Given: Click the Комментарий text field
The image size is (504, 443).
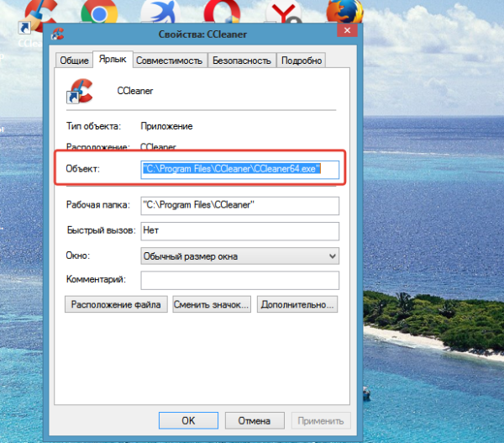Looking at the screenshot, I should click(239, 280).
